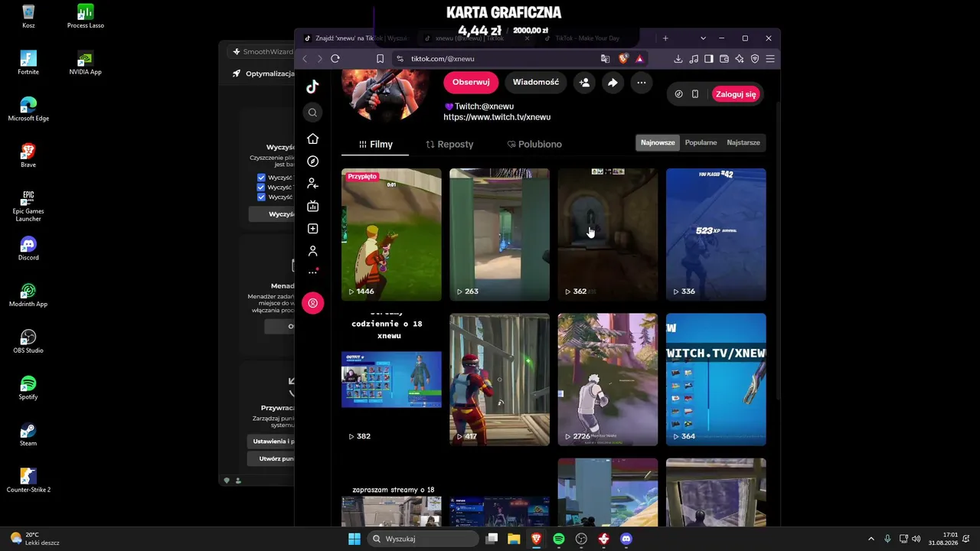Click the phone app icon beside Zaloguj się
This screenshot has height=551, width=980.
coord(695,94)
